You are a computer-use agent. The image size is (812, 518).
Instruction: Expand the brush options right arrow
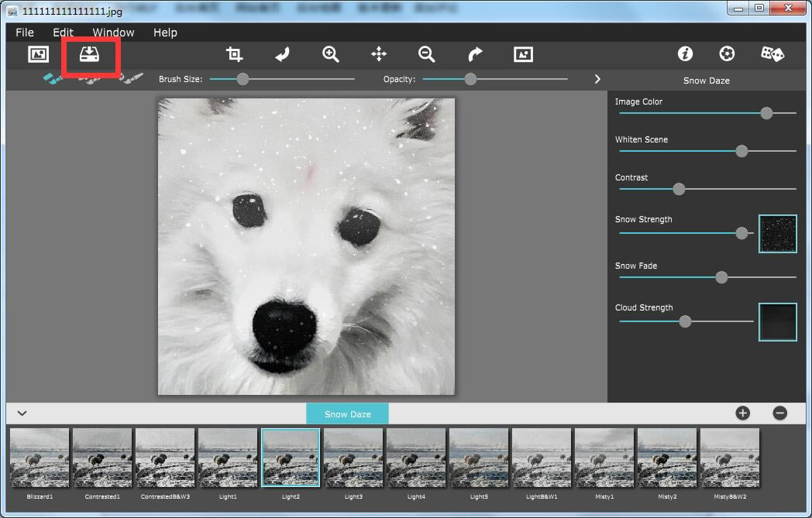[x=597, y=79]
